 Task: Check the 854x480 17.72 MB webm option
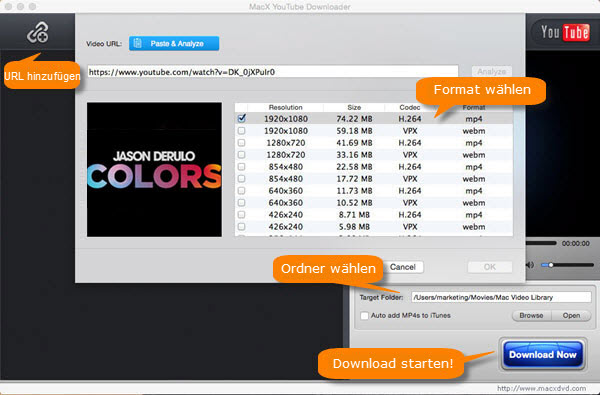(x=241, y=179)
